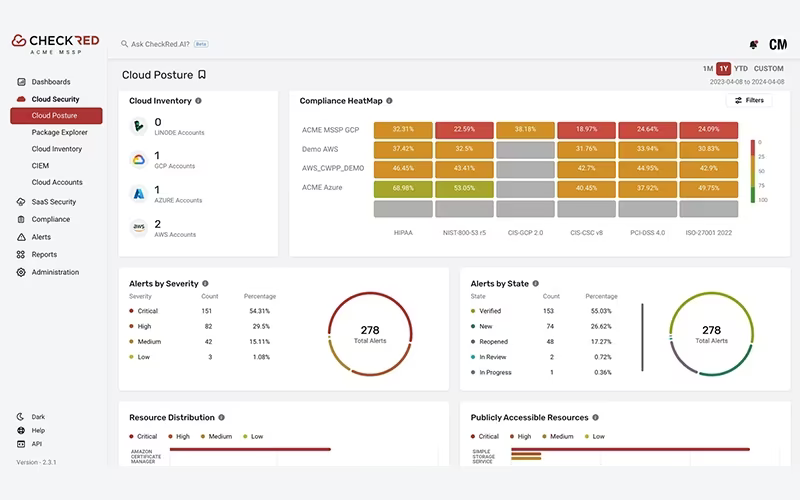The height and width of the screenshot is (500, 800).
Task: Click the API link
Action: point(37,444)
